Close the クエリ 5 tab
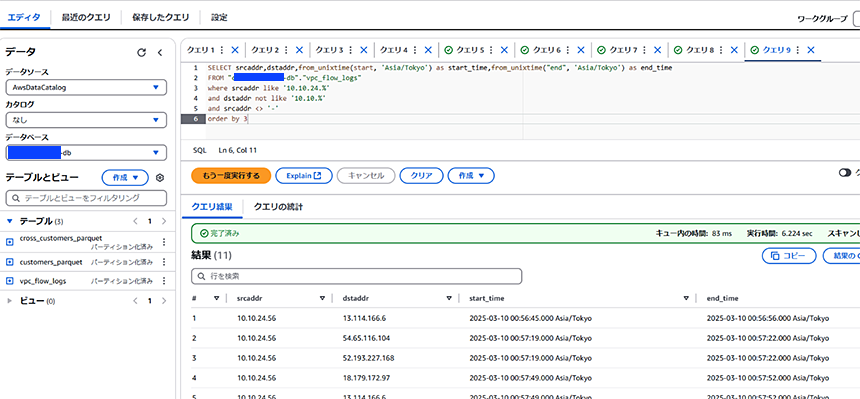Image resolution: width=860 pixels, height=399 pixels. [505, 50]
